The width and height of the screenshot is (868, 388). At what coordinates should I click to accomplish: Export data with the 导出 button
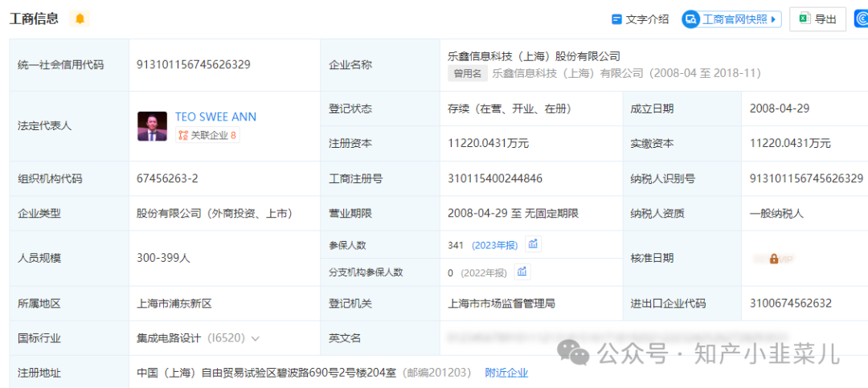(x=817, y=19)
